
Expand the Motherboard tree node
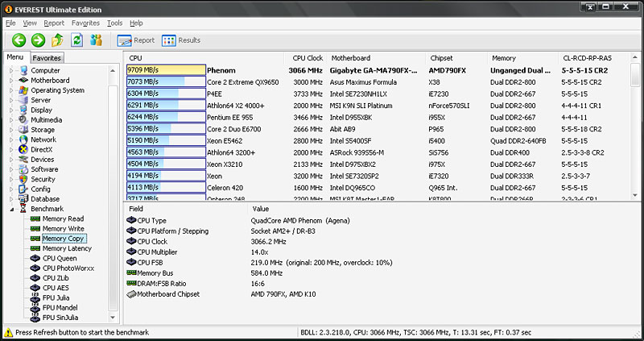[x=11, y=81]
